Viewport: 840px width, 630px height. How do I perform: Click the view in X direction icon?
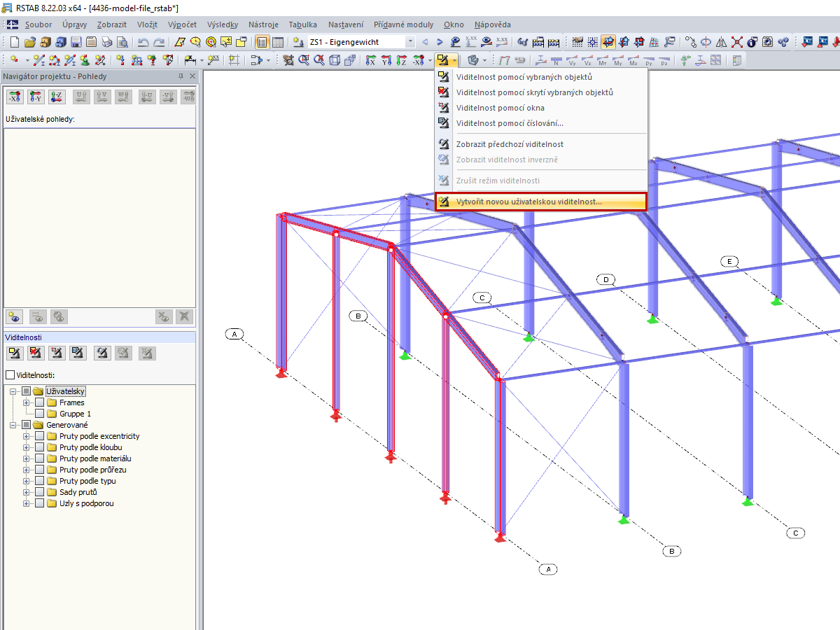(370, 60)
